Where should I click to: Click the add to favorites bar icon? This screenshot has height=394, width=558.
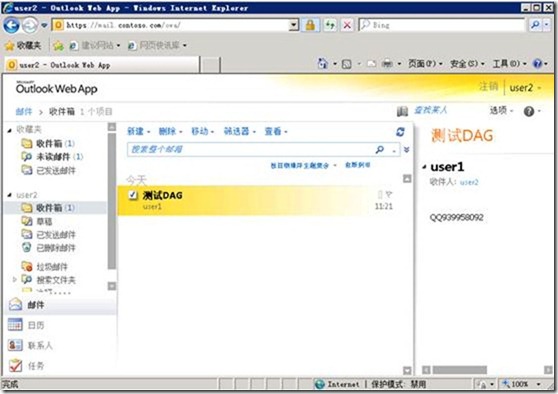point(58,46)
